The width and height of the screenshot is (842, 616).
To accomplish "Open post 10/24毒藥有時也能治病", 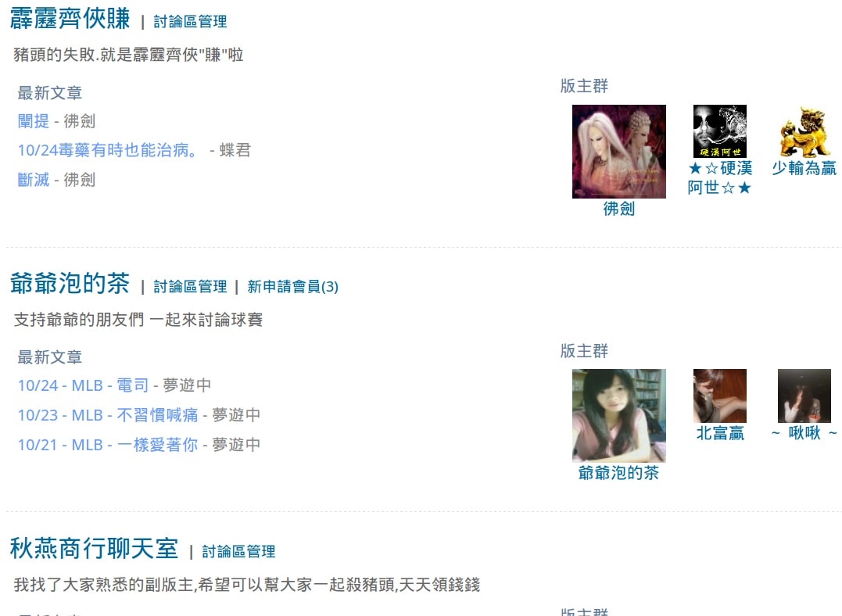I will 107,150.
